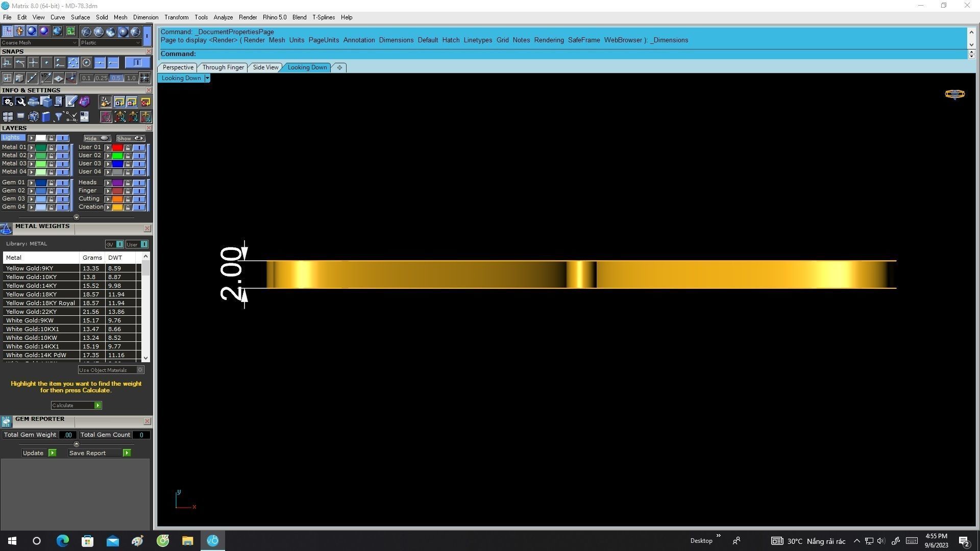Click the filter funnel icon
This screenshot has width=980, height=551.
(x=58, y=117)
